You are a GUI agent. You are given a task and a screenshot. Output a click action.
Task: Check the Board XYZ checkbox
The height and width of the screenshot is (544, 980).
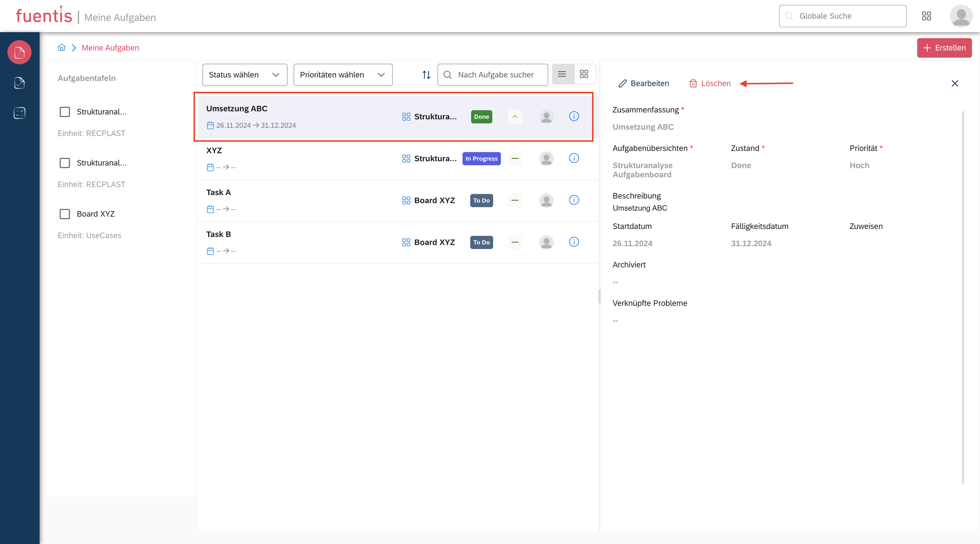pos(65,214)
